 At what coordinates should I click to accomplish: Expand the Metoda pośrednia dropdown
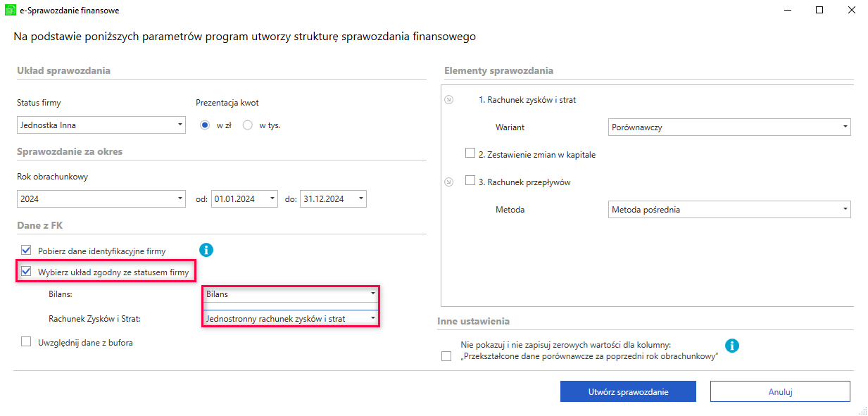point(729,209)
